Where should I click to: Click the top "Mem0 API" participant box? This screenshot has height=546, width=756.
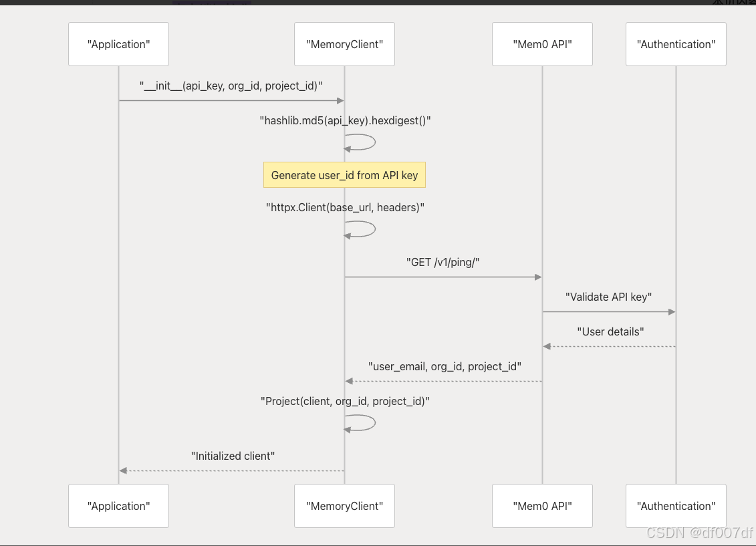pos(542,44)
